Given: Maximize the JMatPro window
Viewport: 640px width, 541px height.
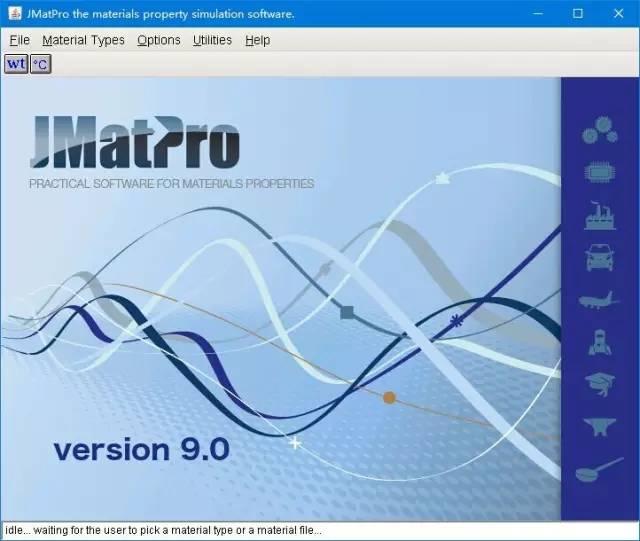Looking at the screenshot, I should click(578, 13).
